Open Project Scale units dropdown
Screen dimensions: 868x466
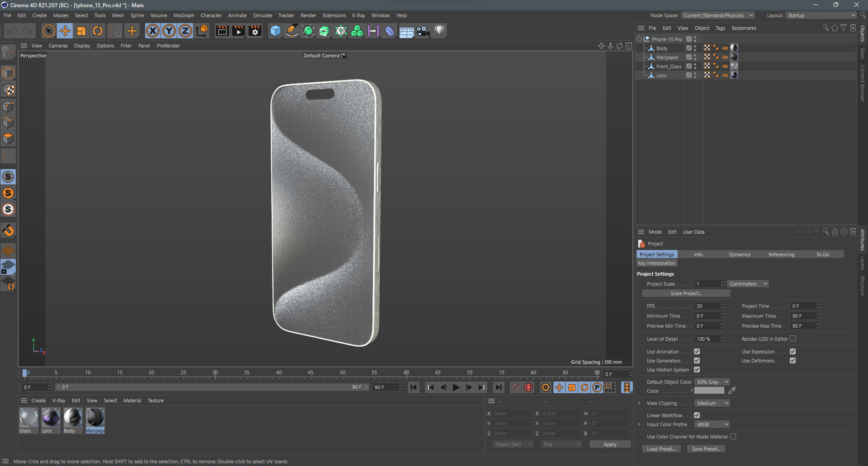point(748,284)
